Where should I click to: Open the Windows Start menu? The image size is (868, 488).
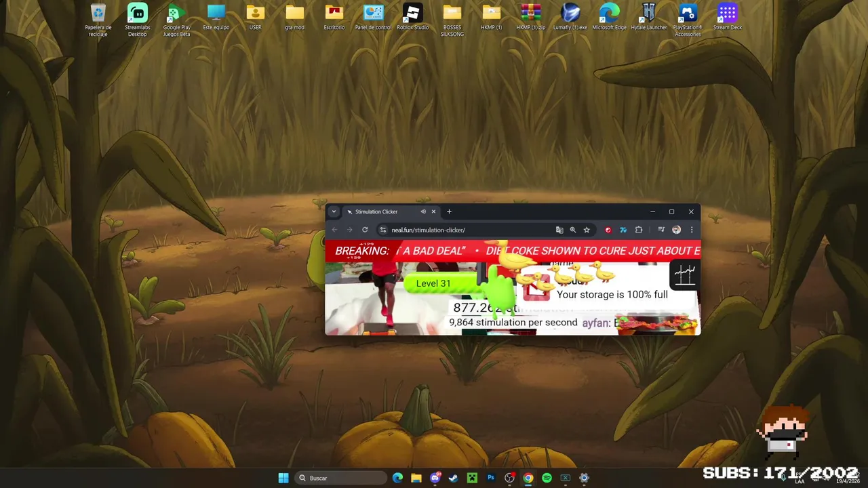click(x=283, y=478)
